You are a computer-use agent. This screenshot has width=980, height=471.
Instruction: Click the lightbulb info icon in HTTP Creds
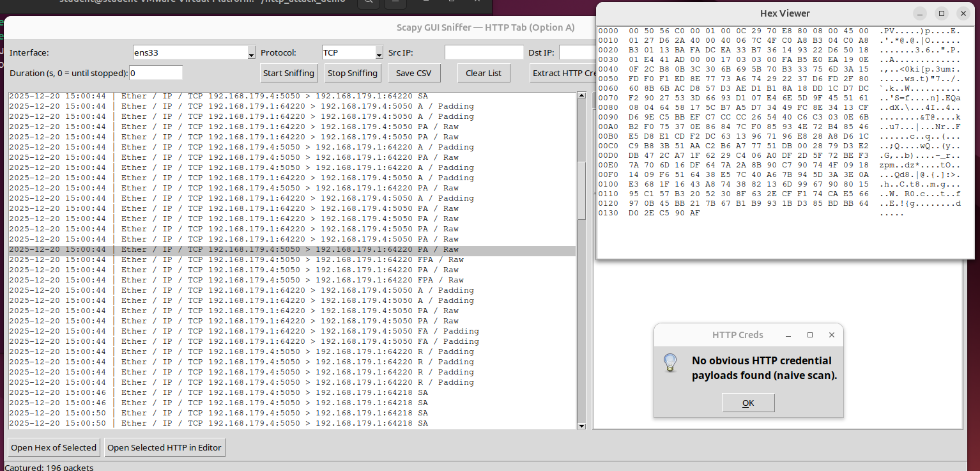point(670,363)
